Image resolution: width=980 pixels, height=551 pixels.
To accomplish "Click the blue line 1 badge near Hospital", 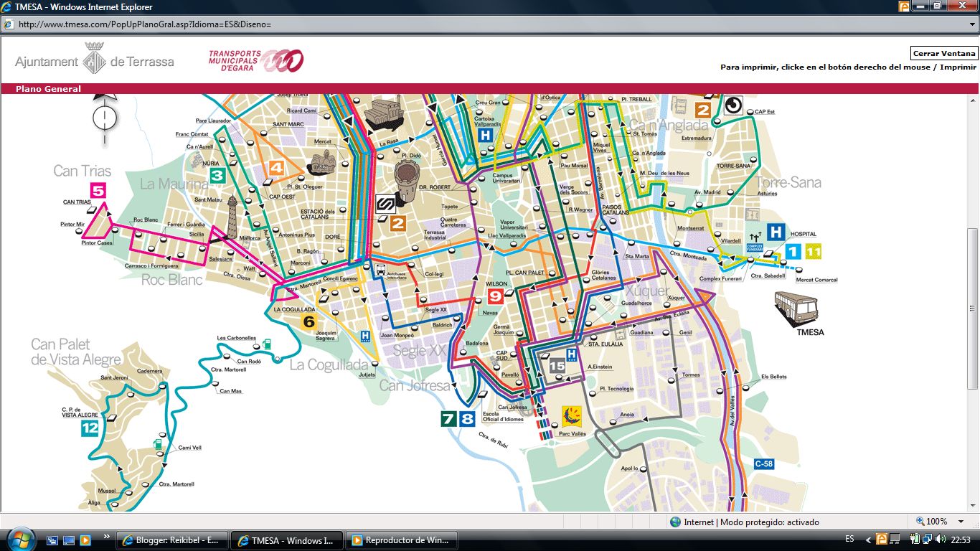I will 793,251.
